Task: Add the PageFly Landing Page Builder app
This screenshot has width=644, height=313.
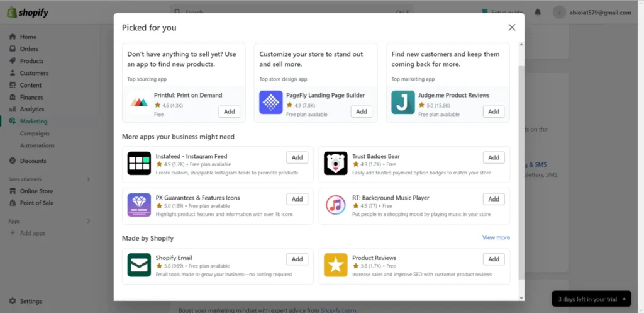Action: (x=362, y=111)
